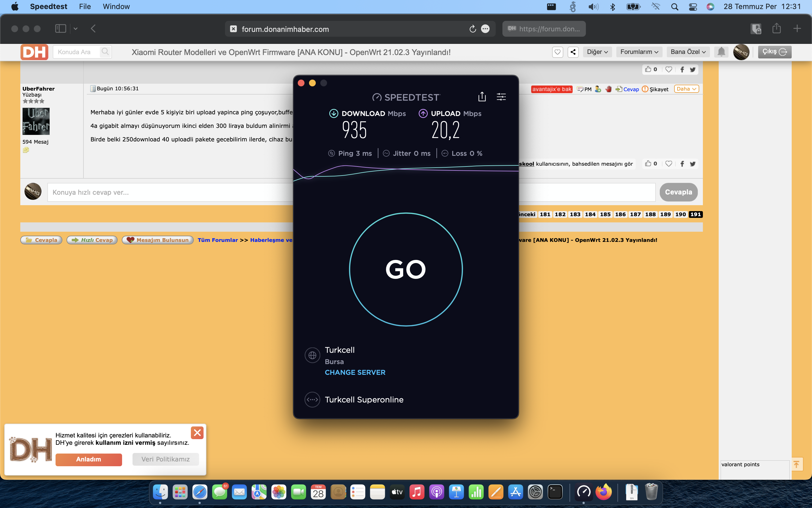
Task: Switch to the second Safari tab https://forum.don...
Action: pos(544,29)
